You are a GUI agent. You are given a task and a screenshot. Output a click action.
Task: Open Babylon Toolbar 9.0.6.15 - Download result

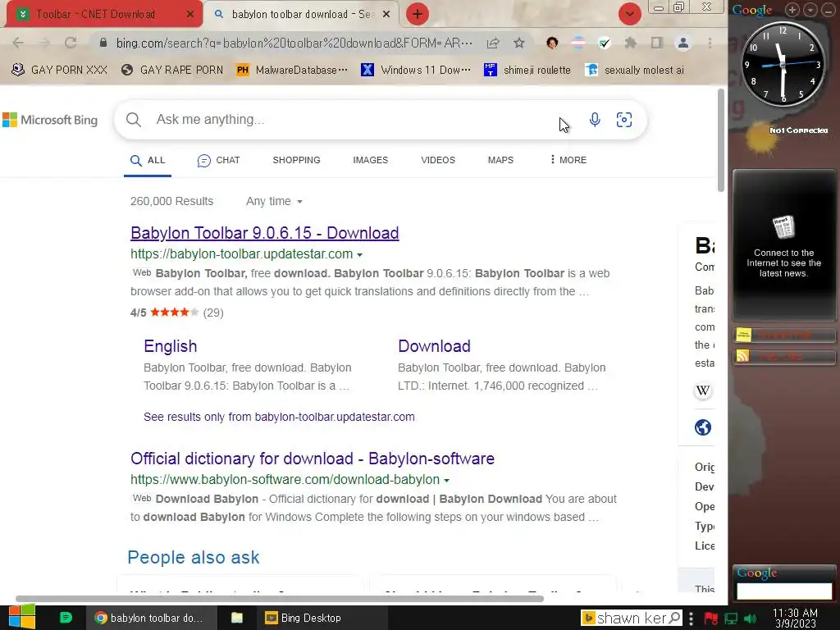[x=265, y=233]
